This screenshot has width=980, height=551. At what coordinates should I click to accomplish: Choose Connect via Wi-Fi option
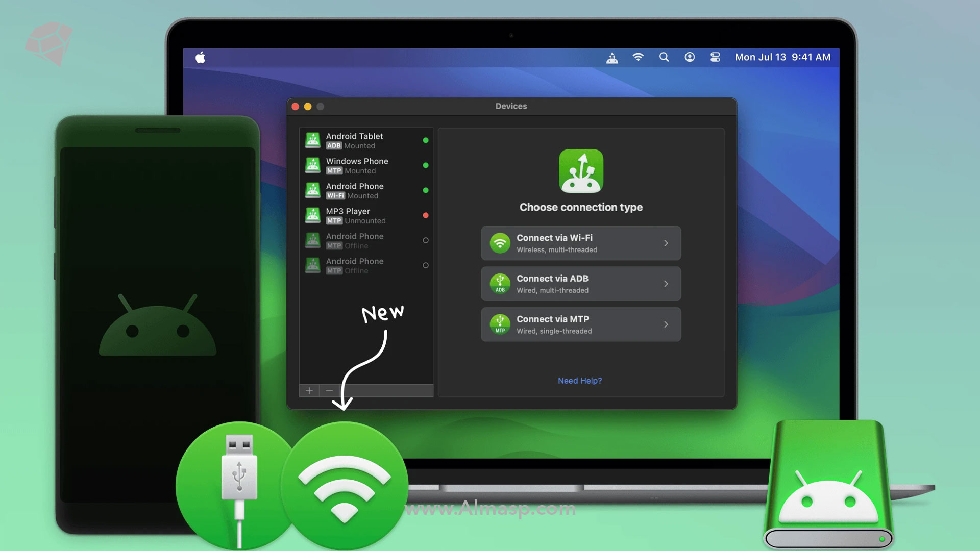click(581, 243)
